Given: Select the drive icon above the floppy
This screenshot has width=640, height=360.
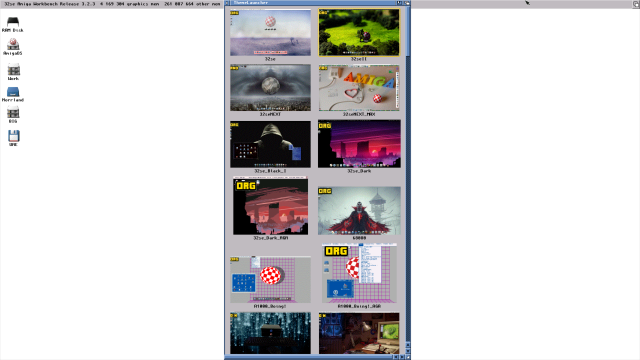Looking at the screenshot, I should point(13,114).
